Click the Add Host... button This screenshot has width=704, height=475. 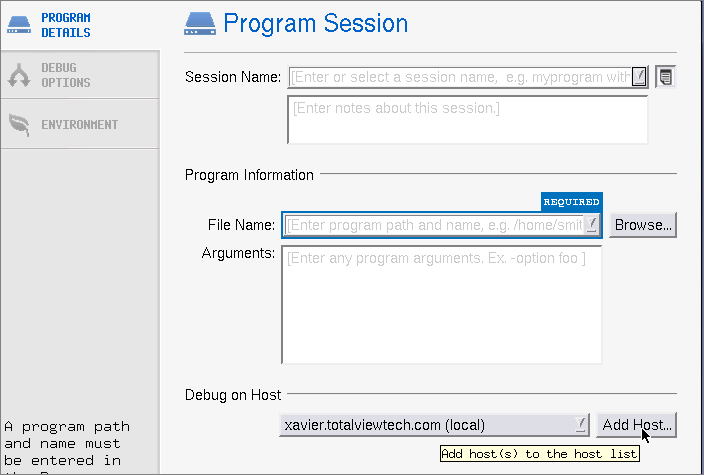637,425
